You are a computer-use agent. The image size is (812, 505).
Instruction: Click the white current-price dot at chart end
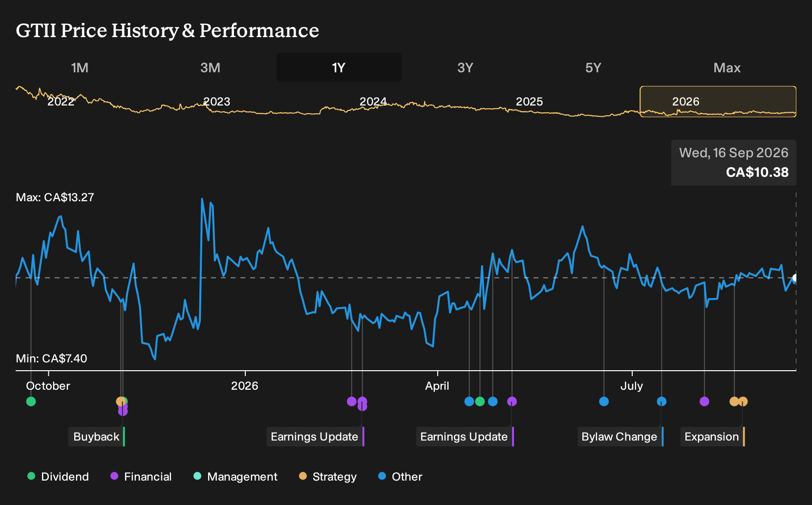click(x=795, y=278)
